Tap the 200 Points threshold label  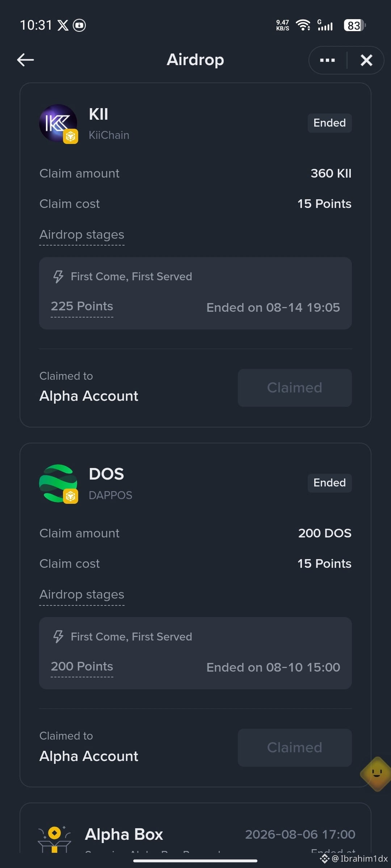(82, 666)
